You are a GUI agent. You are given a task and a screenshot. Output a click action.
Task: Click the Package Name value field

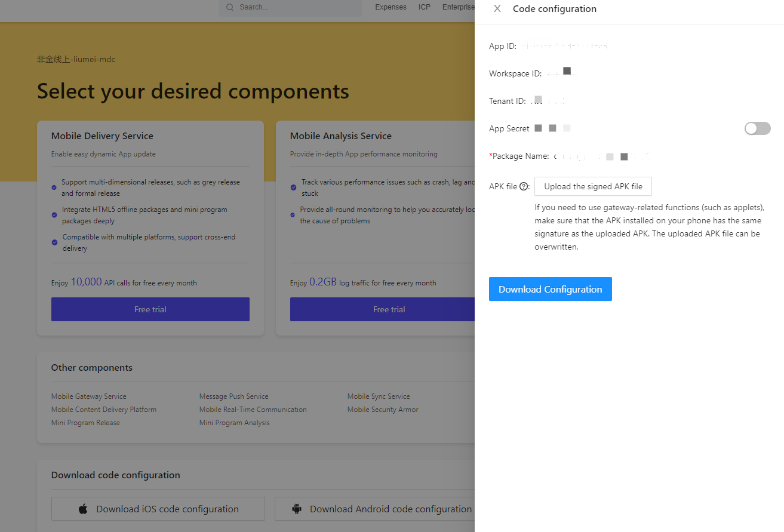pyautogui.click(x=601, y=156)
